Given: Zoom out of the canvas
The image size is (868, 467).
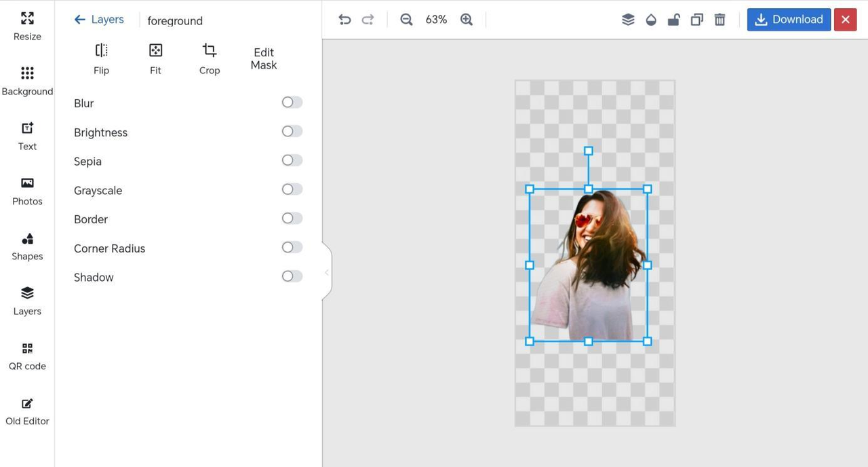Looking at the screenshot, I should click(406, 20).
